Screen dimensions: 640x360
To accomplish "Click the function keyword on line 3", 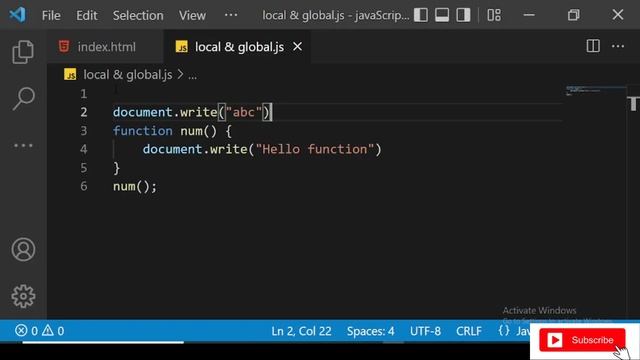I will pos(143,131).
